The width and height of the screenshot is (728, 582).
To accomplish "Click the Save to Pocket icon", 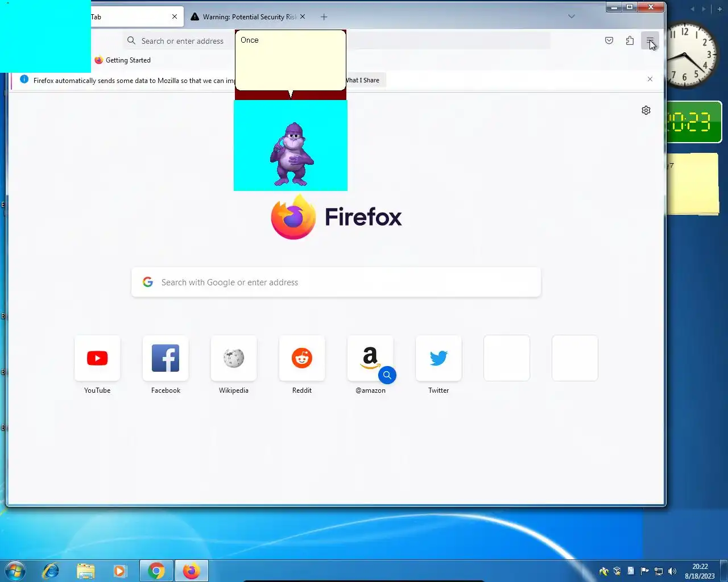I will (609, 40).
